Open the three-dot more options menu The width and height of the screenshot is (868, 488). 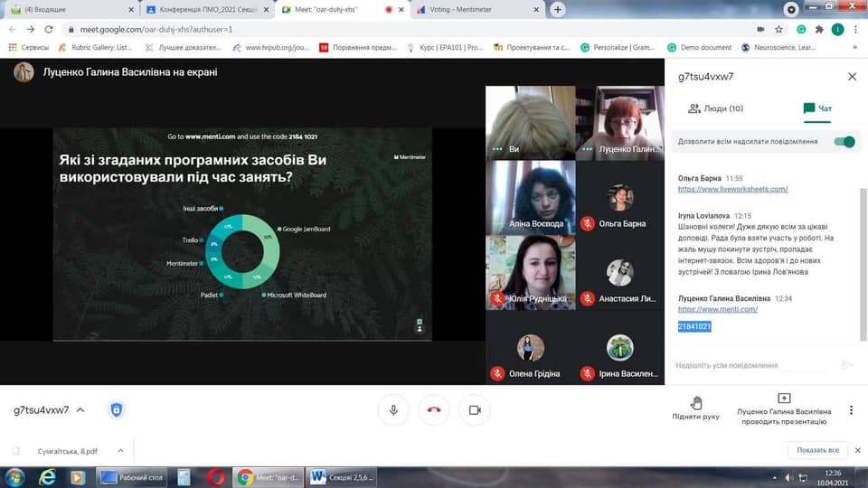point(851,410)
